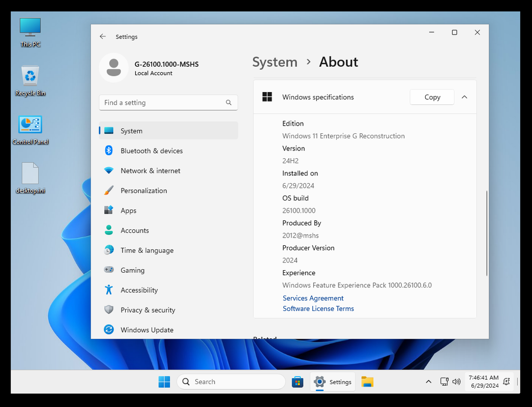Select the Recycle Bin desktop icon

(30, 81)
